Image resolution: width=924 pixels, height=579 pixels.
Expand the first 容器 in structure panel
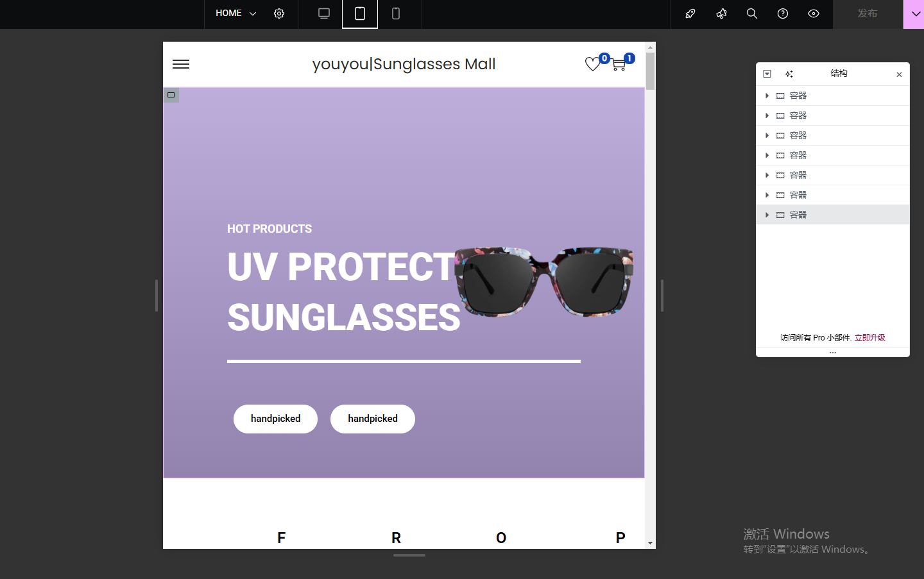767,96
